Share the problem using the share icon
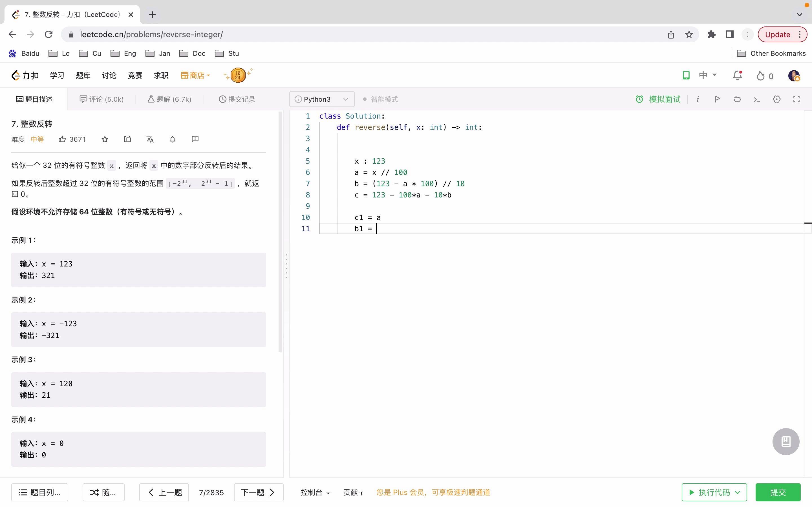Viewport: 812px width, 507px height. [127, 139]
